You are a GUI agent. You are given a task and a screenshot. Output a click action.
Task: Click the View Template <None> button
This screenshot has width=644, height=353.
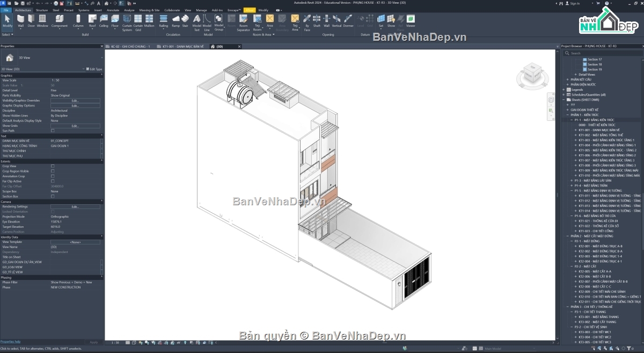click(75, 242)
